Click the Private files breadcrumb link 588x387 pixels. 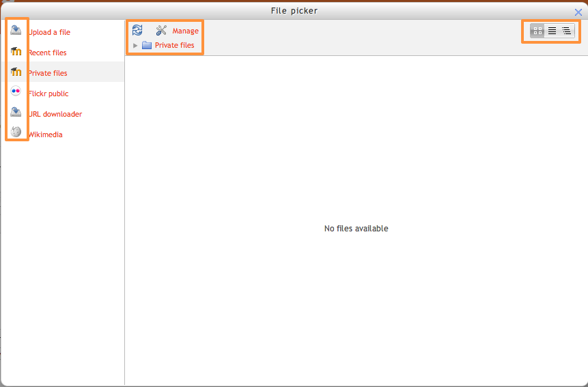click(x=174, y=45)
